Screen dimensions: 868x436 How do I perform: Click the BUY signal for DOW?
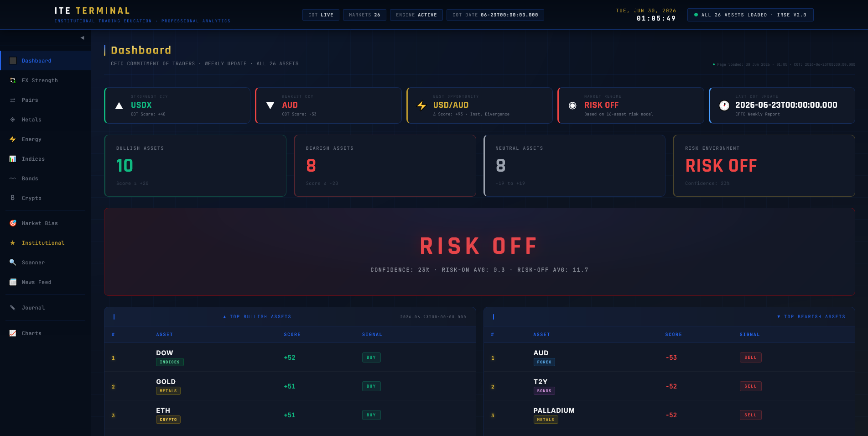[x=371, y=357]
